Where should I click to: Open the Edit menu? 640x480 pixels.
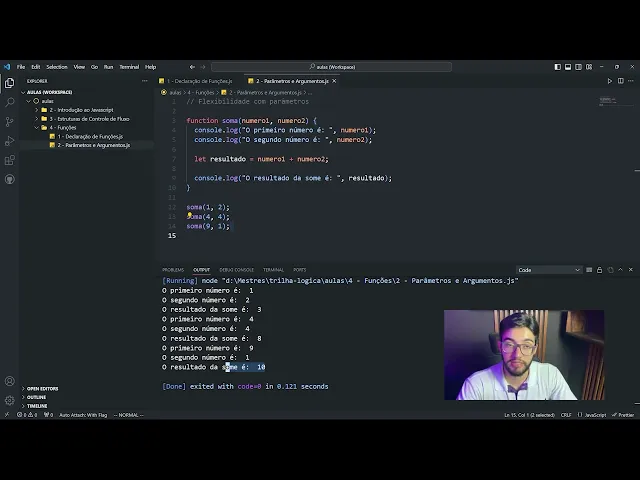[x=36, y=67]
